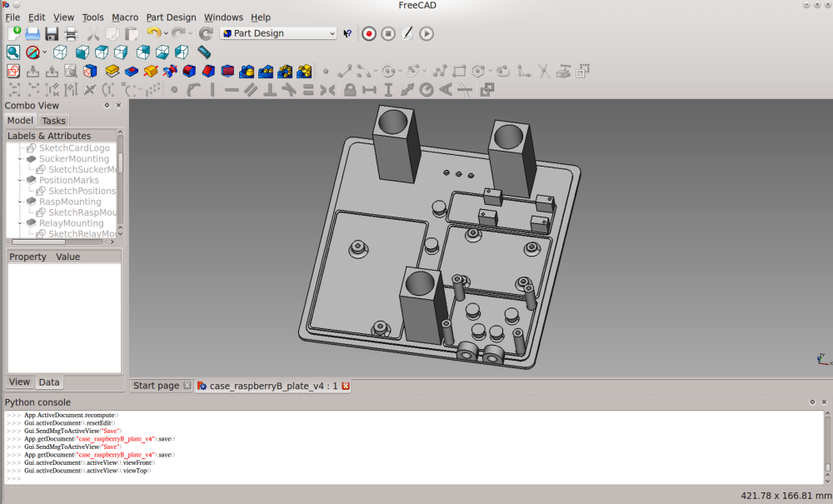The height and width of the screenshot is (504, 833).
Task: Switch to the Model tab
Action: pos(20,121)
